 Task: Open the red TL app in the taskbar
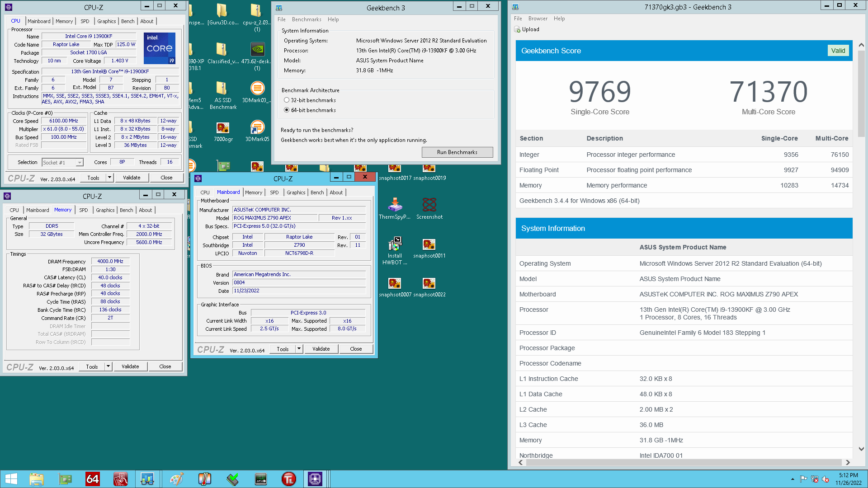[289, 479]
